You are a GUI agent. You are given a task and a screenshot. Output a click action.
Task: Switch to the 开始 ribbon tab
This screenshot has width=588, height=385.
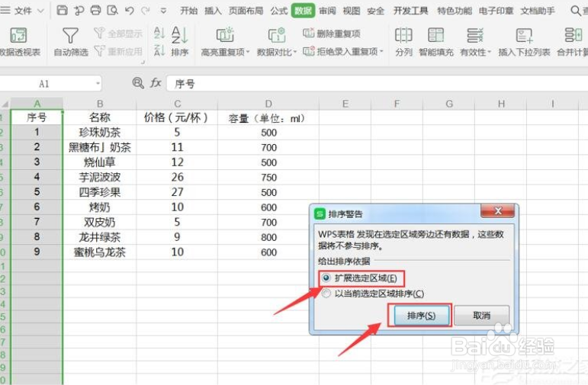click(x=188, y=11)
